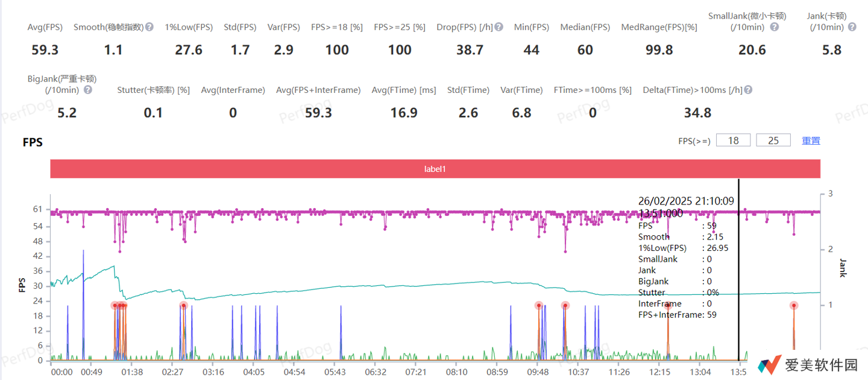This screenshot has height=380, width=868.
Task: Click the first FPS threshold field showing 18
Action: coord(733,141)
